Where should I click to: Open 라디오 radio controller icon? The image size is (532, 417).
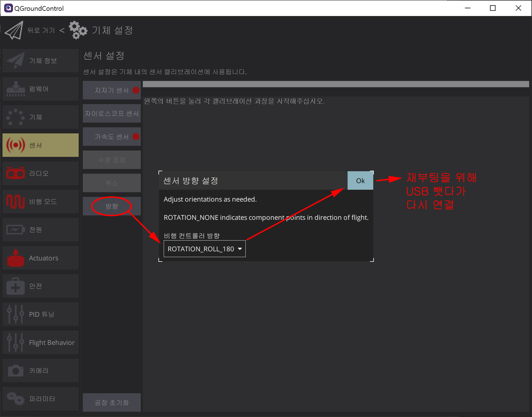coord(15,173)
